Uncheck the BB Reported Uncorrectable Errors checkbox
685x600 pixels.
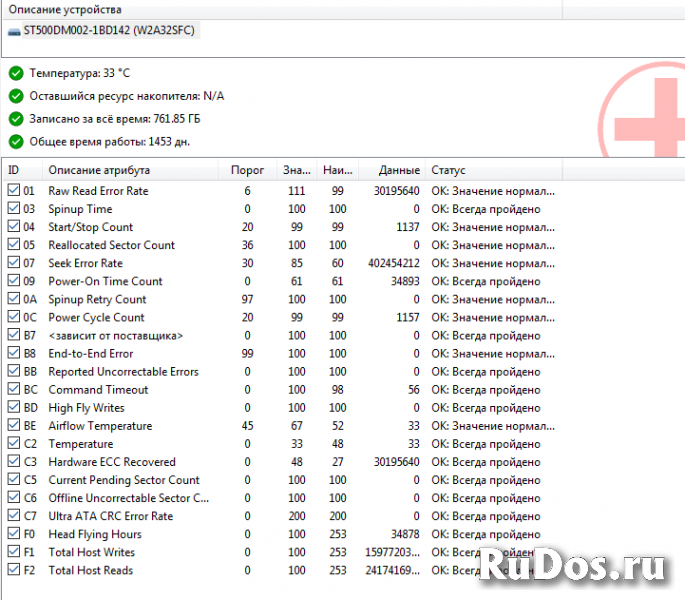[x=13, y=372]
